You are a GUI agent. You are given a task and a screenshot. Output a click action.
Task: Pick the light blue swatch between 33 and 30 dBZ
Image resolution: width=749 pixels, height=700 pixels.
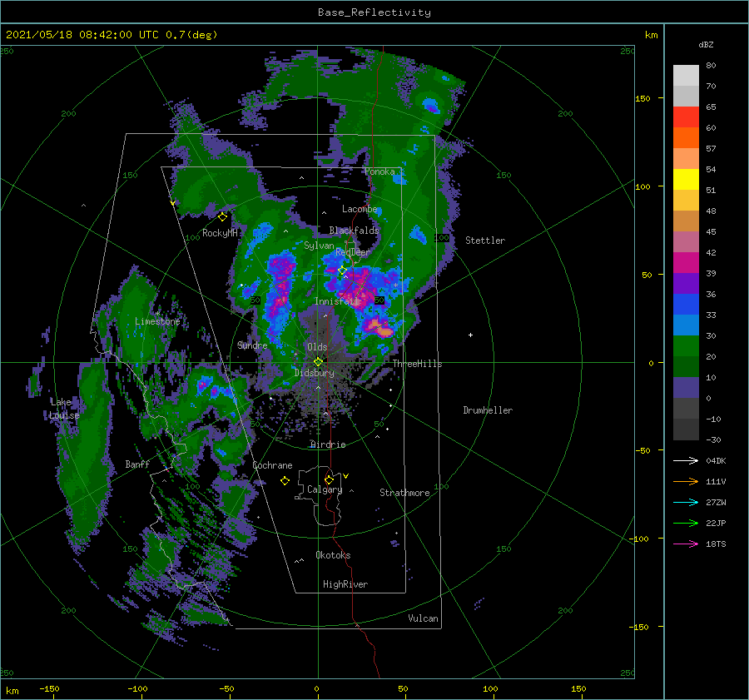tap(686, 325)
